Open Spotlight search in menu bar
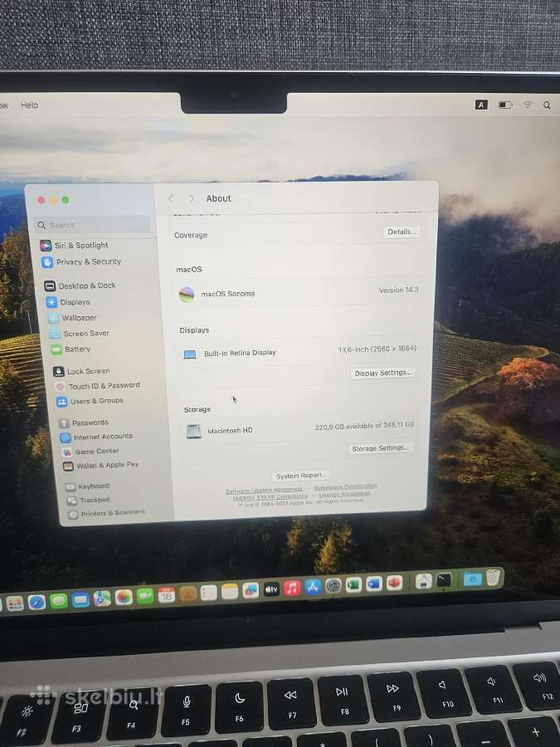Viewport: 560px width, 747px height. (x=548, y=105)
